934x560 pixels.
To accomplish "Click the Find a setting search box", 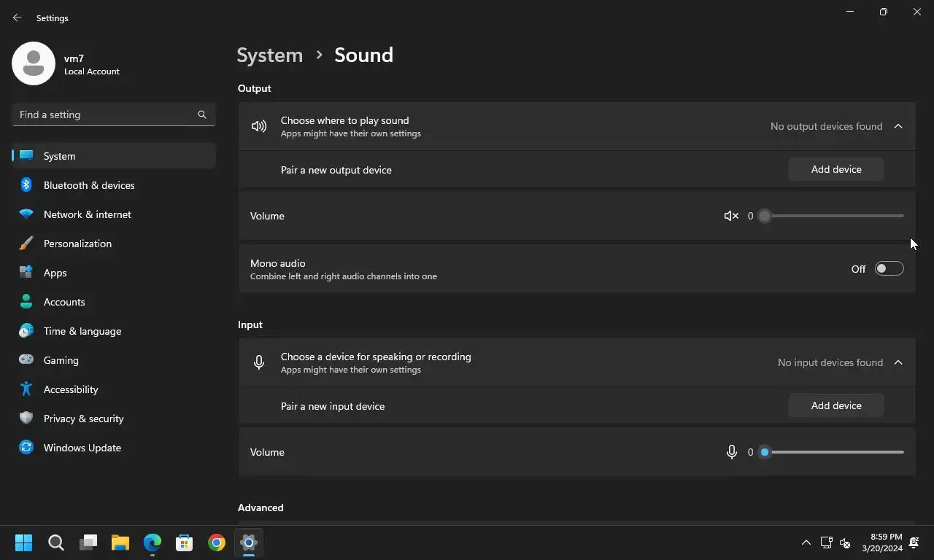I will [x=106, y=114].
